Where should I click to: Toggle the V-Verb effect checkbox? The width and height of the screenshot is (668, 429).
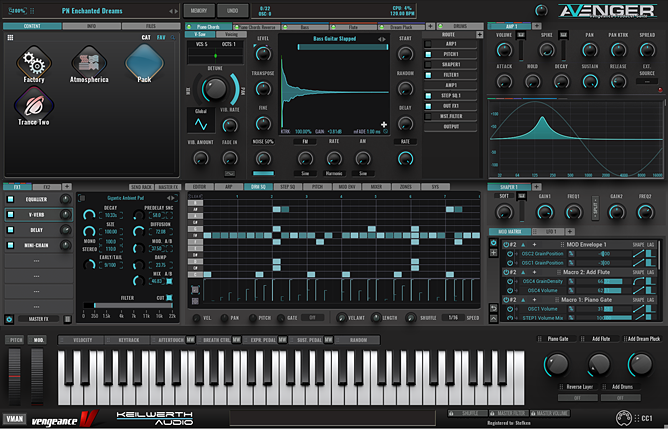click(x=10, y=215)
